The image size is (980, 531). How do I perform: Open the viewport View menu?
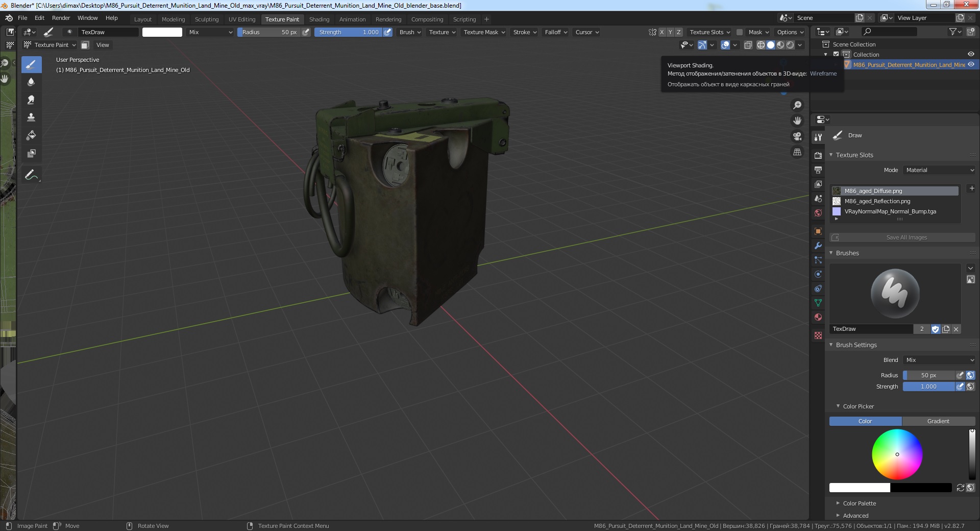pos(103,45)
